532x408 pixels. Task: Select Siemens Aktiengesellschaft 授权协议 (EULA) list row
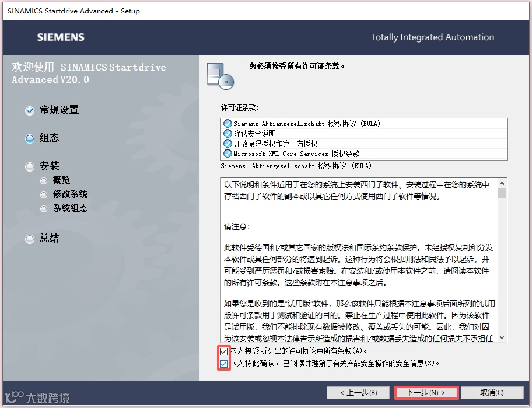(364, 124)
